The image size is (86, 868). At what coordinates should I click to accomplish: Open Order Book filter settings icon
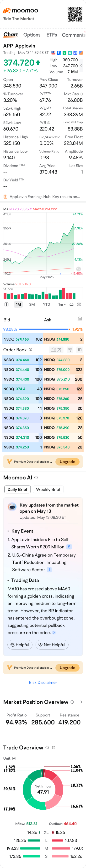pos(70,350)
